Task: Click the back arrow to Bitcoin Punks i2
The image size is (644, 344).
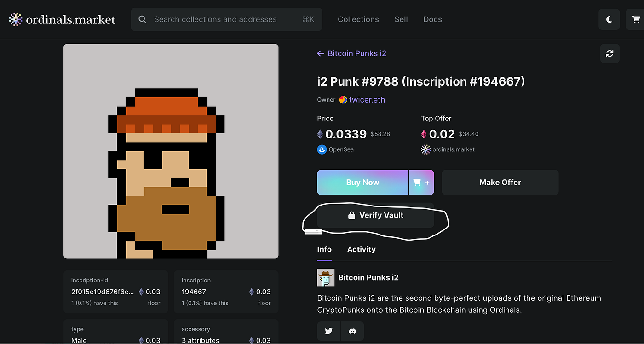Action: click(321, 53)
